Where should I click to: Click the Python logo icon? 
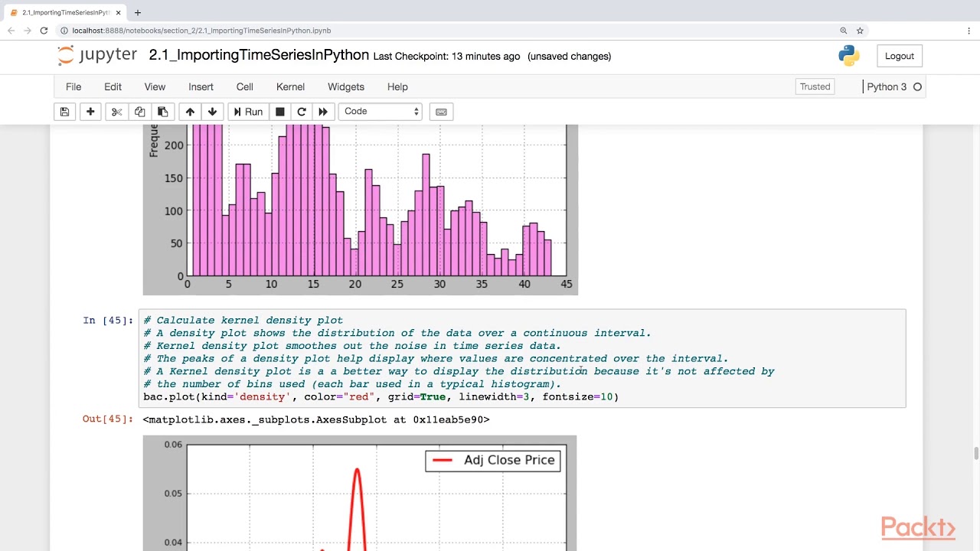(x=849, y=56)
